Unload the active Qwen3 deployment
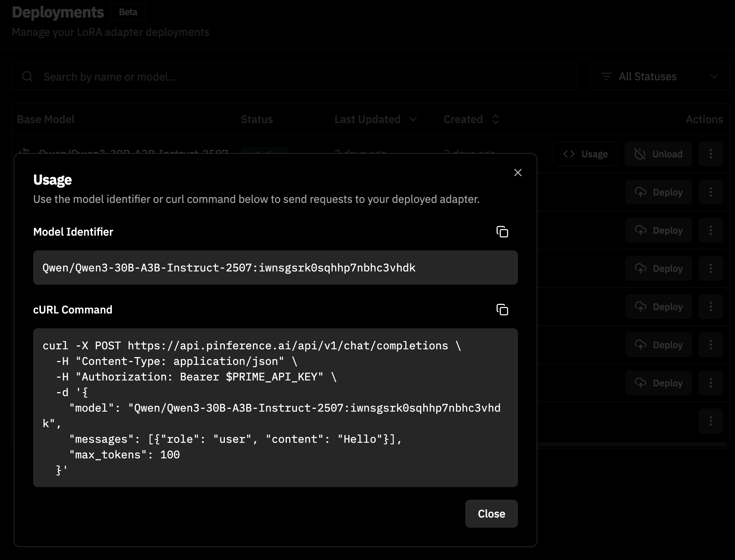 [x=658, y=154]
